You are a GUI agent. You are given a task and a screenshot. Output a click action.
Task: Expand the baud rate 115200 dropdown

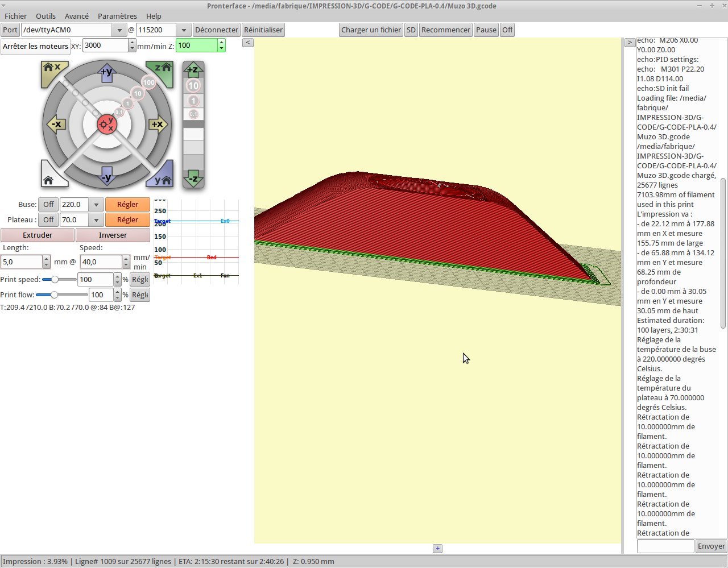click(x=184, y=30)
